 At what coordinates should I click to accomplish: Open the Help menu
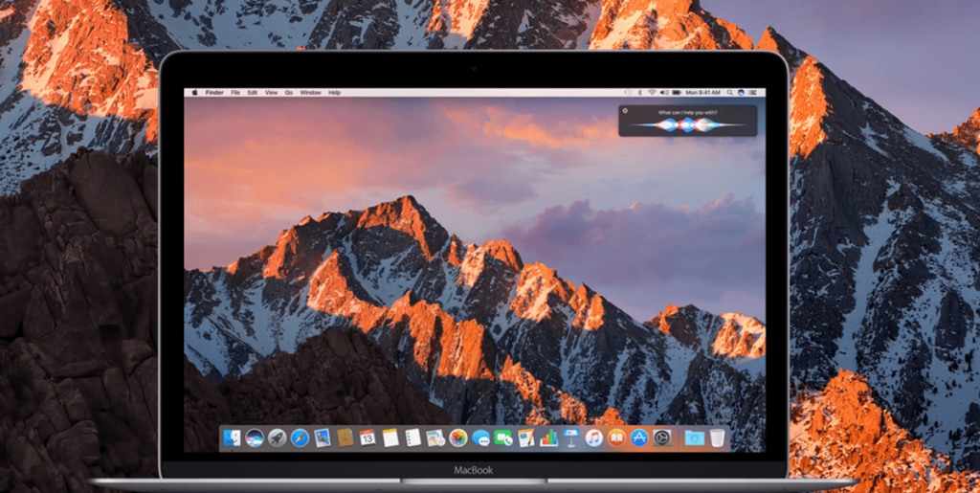(334, 93)
